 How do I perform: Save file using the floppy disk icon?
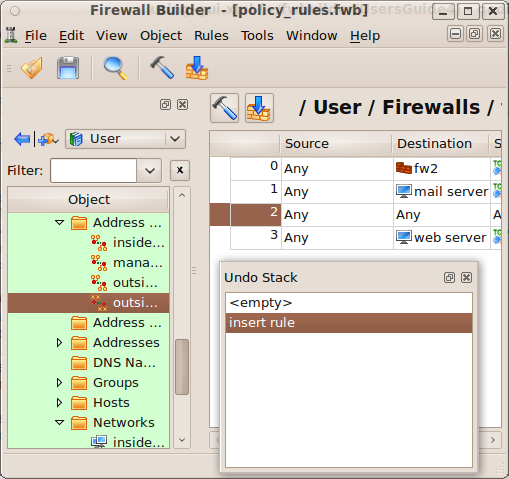(x=68, y=68)
